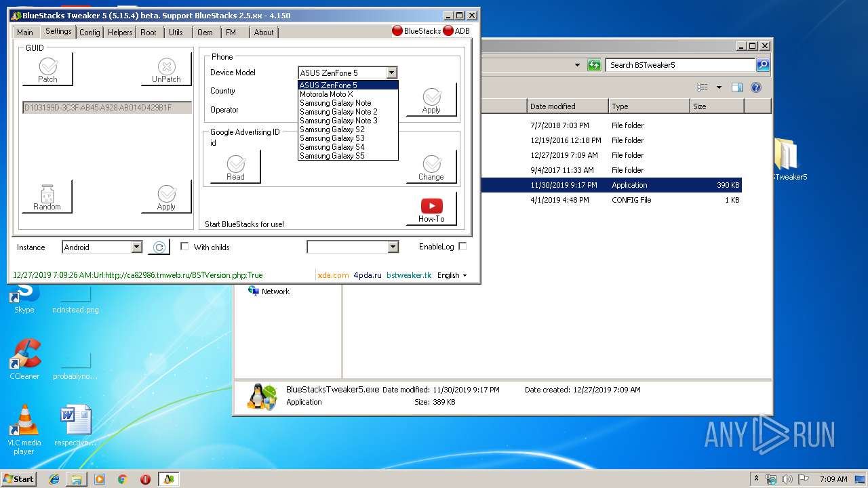This screenshot has height=488, width=868.
Task: Switch to the Main tab
Action: 25,33
